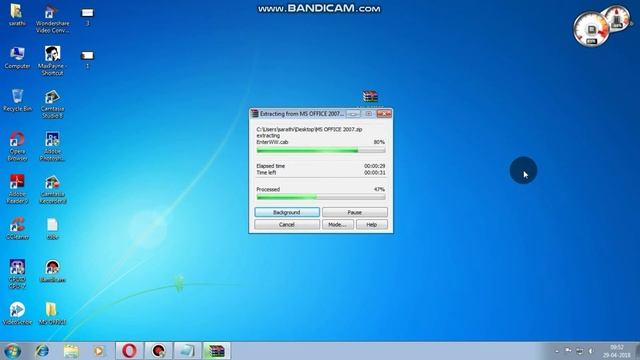This screenshot has height=360, width=640.
Task: Select Adobe Photoshop desktop shortcut
Action: point(52,146)
